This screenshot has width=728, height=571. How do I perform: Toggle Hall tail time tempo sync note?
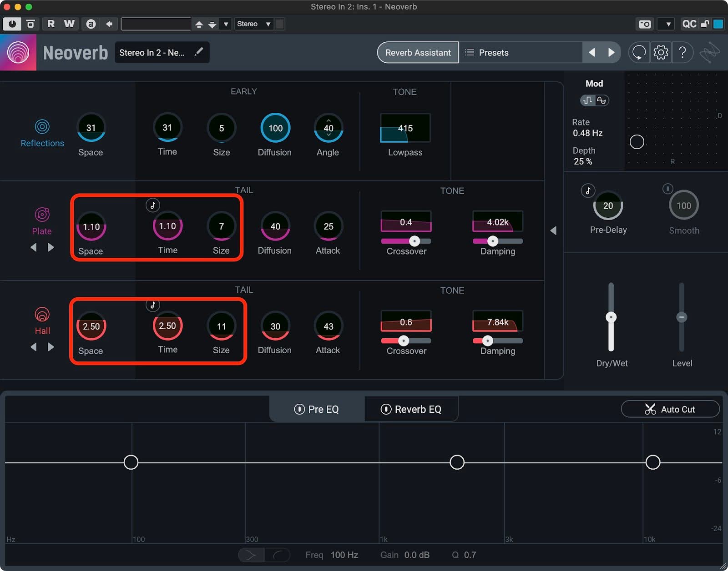pos(153,305)
